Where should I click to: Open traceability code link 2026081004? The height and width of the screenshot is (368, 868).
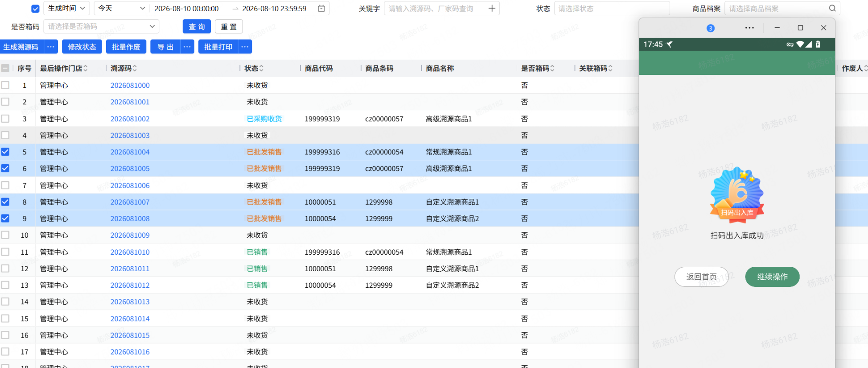point(130,152)
